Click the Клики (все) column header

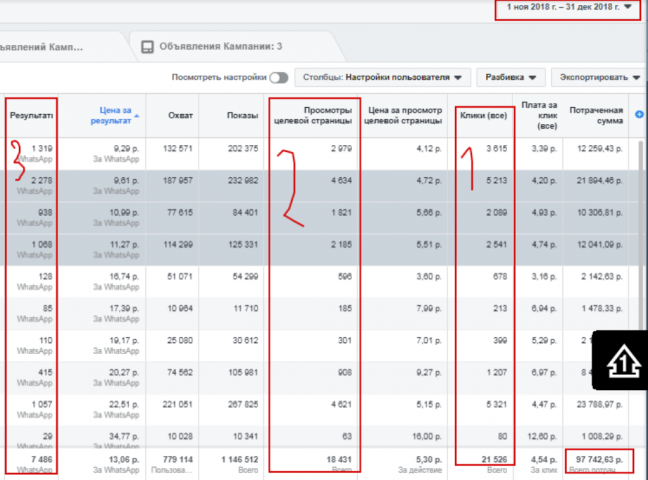pos(484,115)
